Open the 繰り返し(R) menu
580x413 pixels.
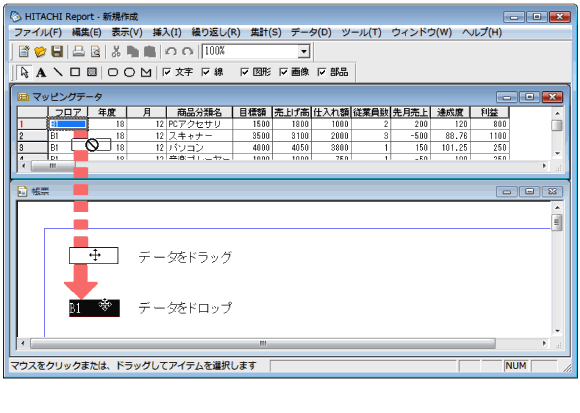click(x=216, y=33)
